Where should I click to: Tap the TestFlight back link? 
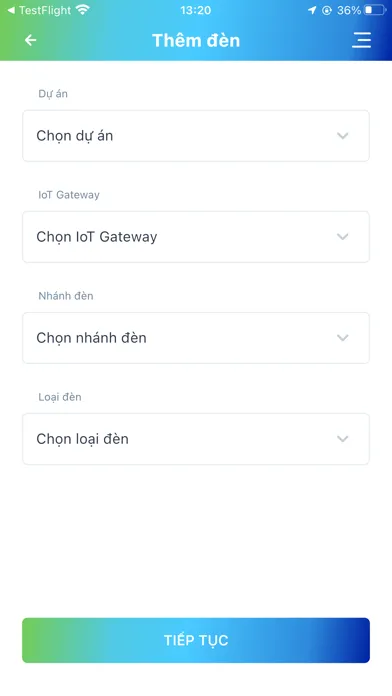pyautogui.click(x=39, y=10)
